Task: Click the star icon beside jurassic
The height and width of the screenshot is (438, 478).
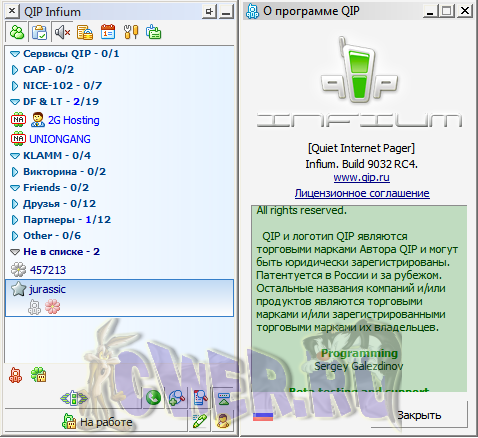Action: click(x=18, y=289)
